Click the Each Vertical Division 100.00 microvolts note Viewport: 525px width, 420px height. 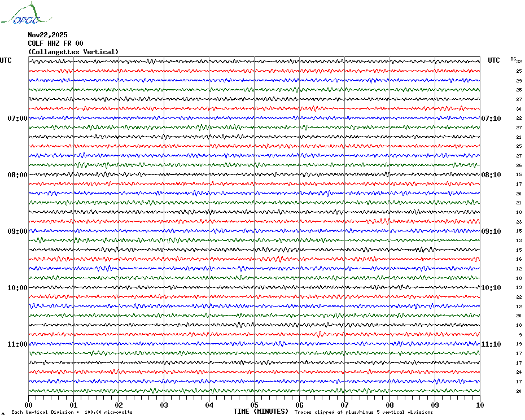pos(72,412)
